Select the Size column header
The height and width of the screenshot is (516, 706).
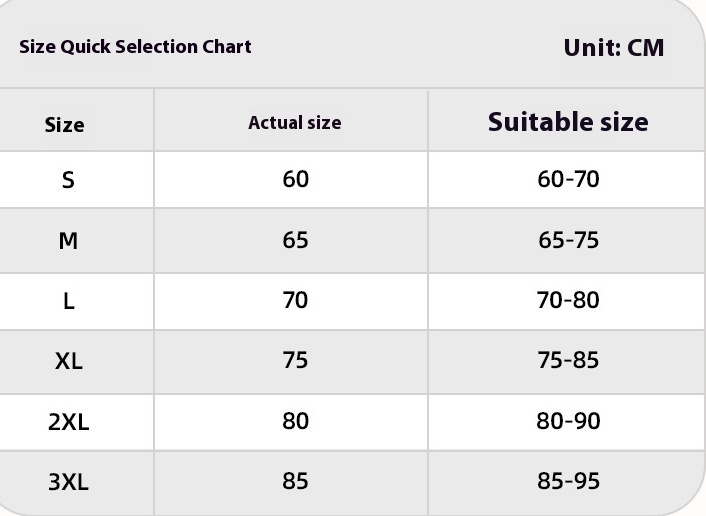pyautogui.click(x=64, y=125)
